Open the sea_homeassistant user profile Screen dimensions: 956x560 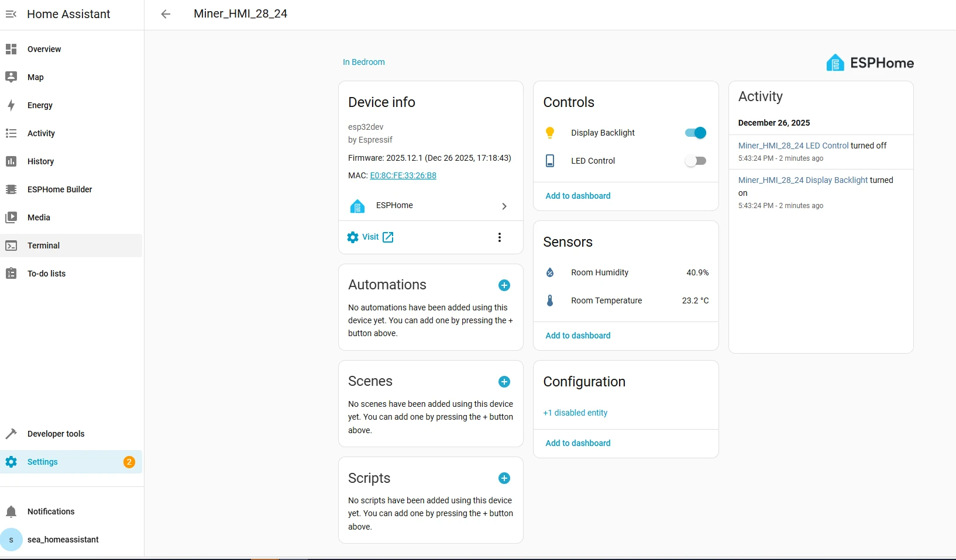click(x=63, y=540)
